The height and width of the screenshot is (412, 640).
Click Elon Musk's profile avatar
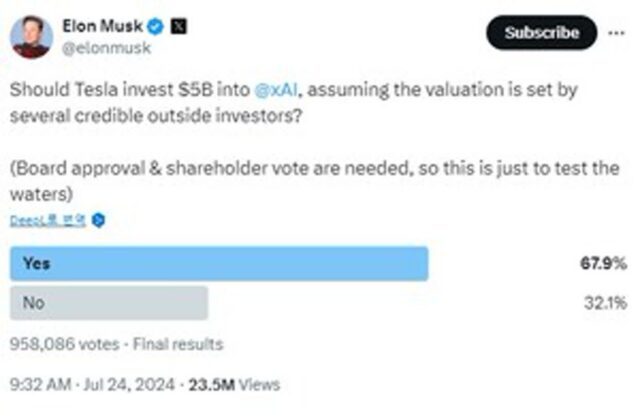31,37
